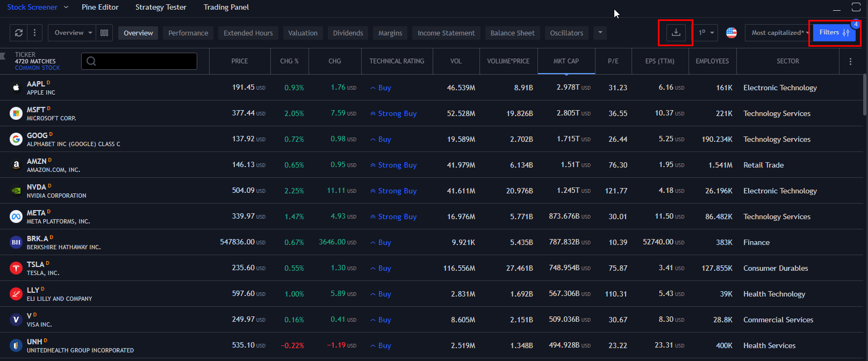Change market using the US flag
The height and width of the screenshot is (361, 868).
point(731,33)
